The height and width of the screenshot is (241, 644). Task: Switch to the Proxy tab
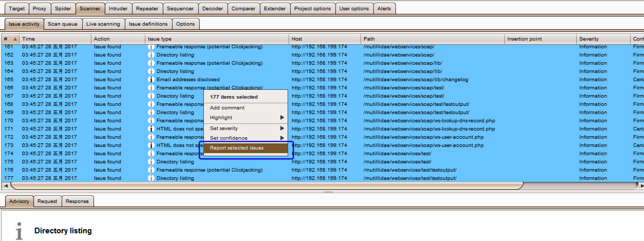point(40,8)
